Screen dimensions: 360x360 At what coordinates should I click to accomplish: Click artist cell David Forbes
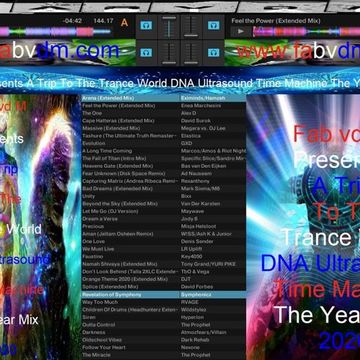pyautogui.click(x=213, y=287)
